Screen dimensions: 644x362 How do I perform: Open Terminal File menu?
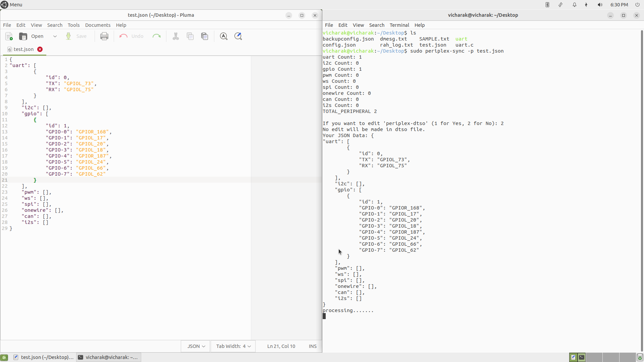coord(329,25)
